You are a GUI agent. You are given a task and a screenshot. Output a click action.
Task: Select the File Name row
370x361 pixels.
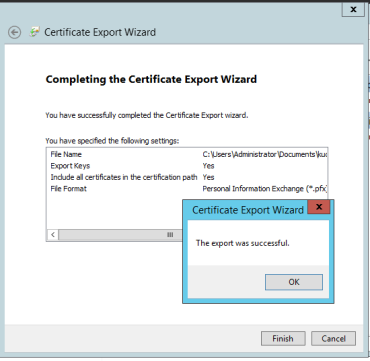point(187,154)
